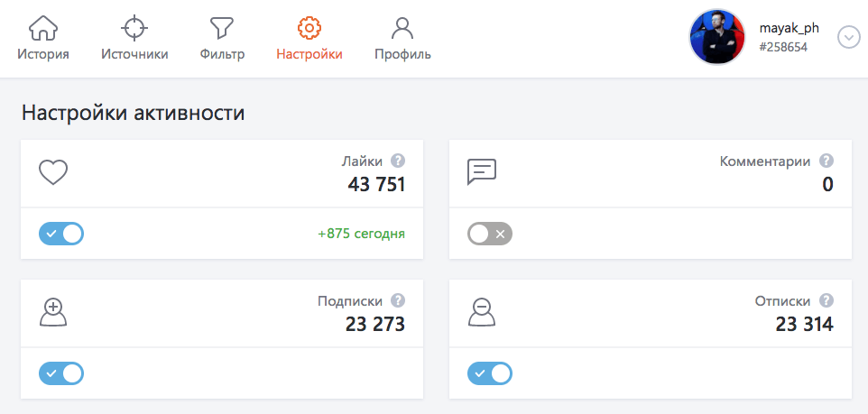Screen dimensions: 868x414
Task: Click the profile avatar picture
Action: [x=718, y=38]
